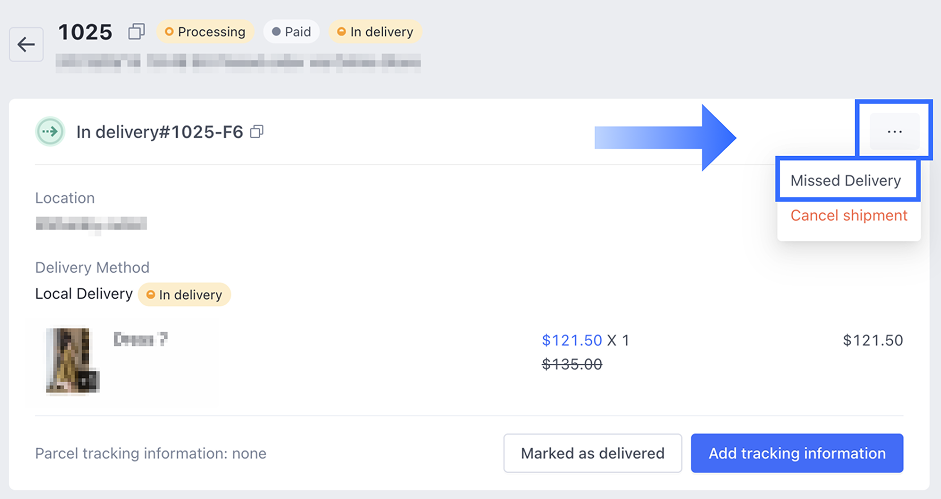Open the three-dot more options menu
Viewport: 941px width, 499px height.
[x=894, y=132]
